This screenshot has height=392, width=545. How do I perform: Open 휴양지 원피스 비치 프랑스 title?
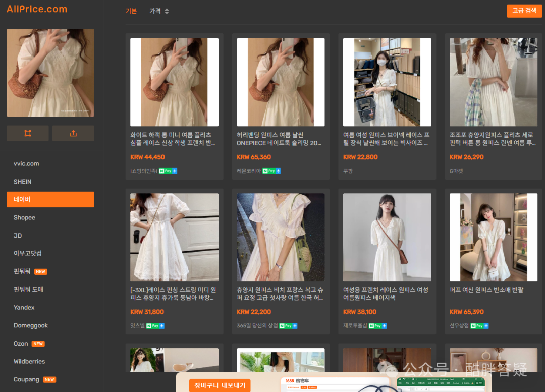pos(280,294)
